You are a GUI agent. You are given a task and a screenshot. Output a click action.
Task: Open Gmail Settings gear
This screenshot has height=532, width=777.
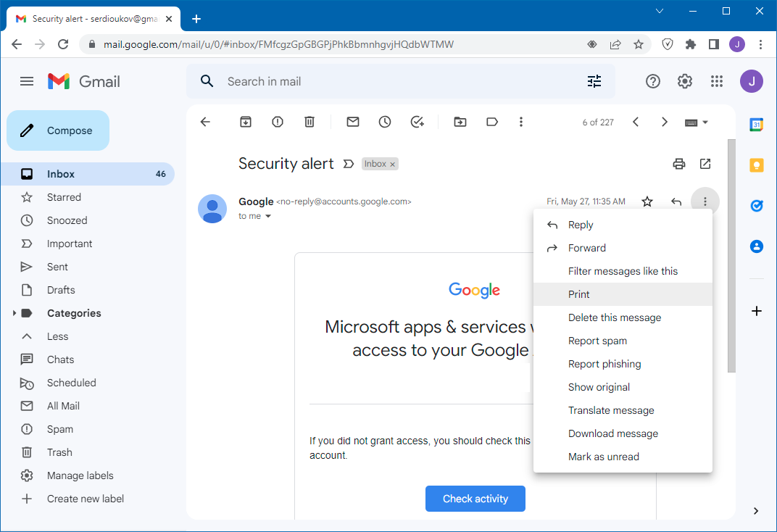point(685,81)
